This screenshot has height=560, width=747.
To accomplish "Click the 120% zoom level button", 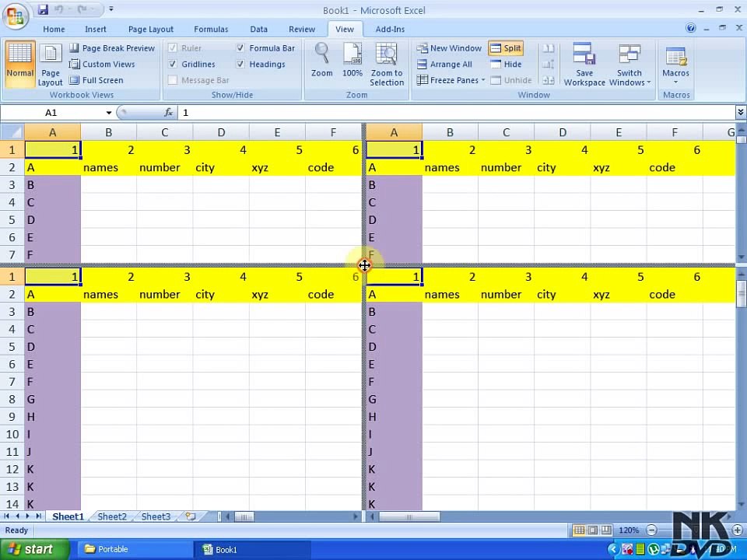I will [629, 530].
